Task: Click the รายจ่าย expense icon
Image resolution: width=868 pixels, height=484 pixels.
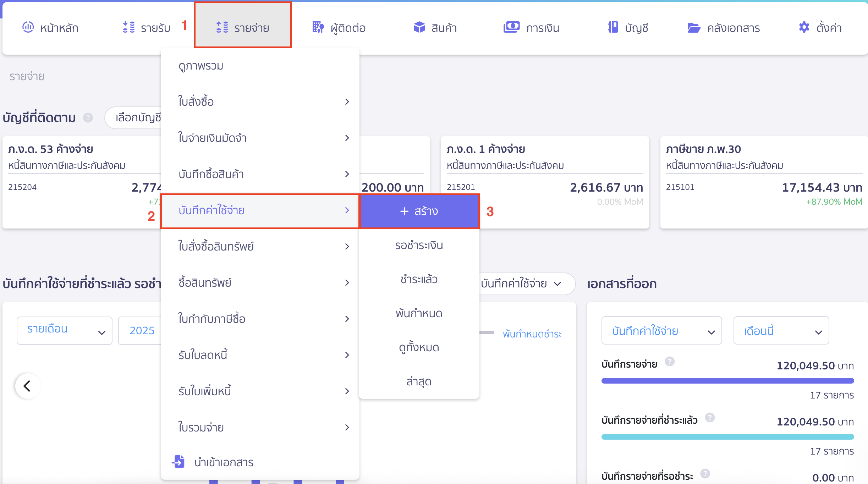Action: [222, 27]
